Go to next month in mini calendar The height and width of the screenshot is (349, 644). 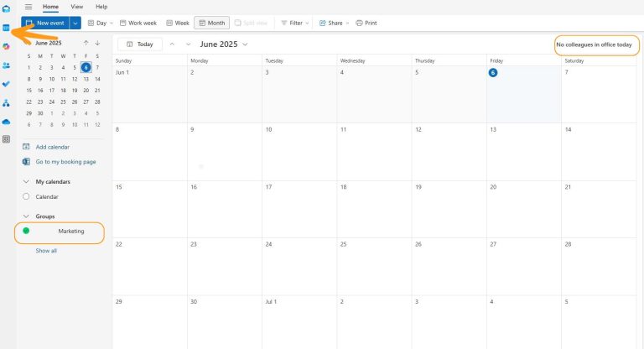click(x=97, y=43)
